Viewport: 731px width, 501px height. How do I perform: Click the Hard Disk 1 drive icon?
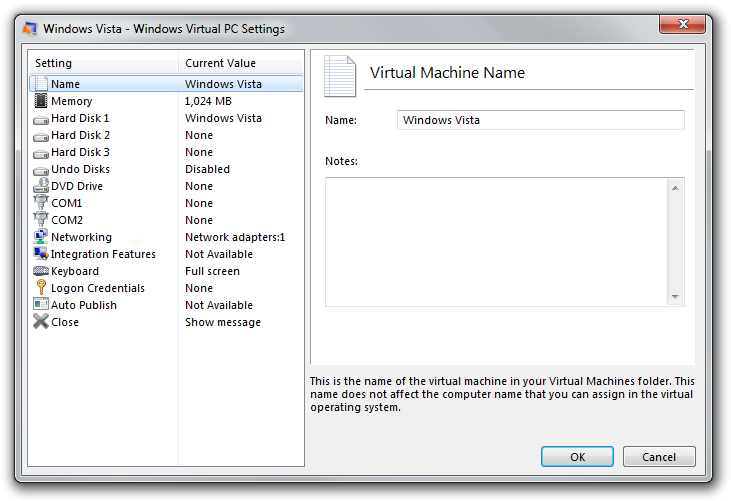tap(41, 120)
